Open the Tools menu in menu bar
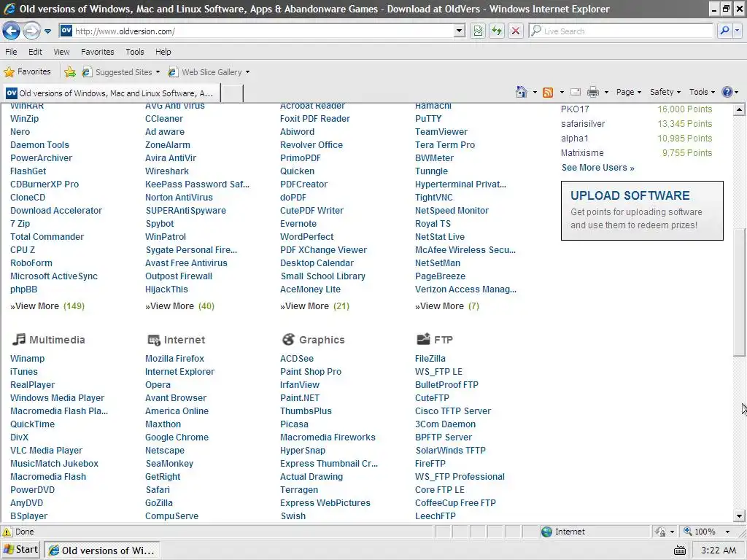The height and width of the screenshot is (560, 747). (x=134, y=52)
